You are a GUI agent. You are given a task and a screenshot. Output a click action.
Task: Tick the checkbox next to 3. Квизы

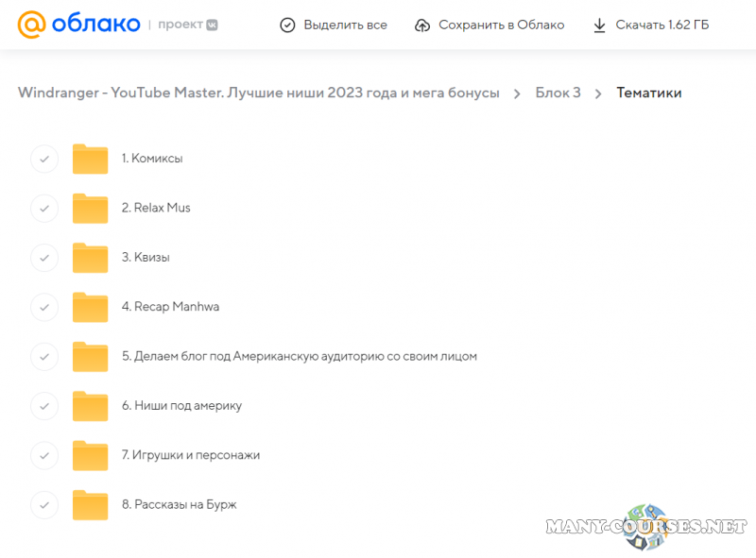click(44, 258)
